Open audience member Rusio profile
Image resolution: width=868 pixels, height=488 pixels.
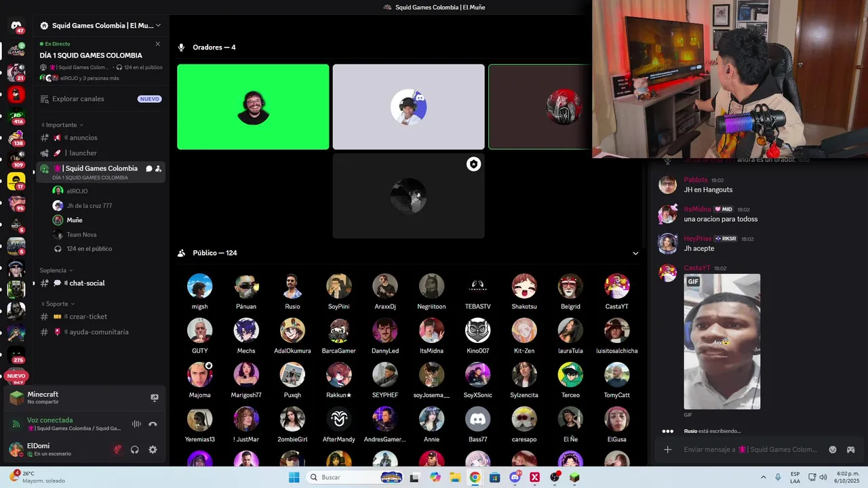click(292, 291)
